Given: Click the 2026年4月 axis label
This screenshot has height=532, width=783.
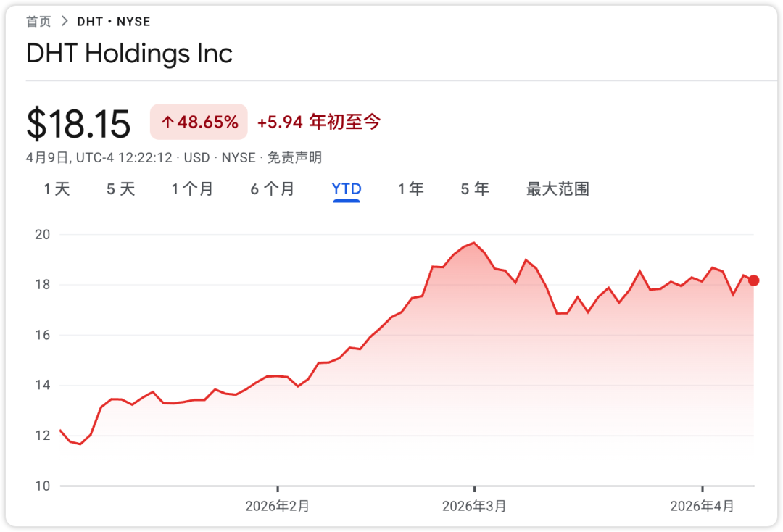Looking at the screenshot, I should click(x=702, y=506).
